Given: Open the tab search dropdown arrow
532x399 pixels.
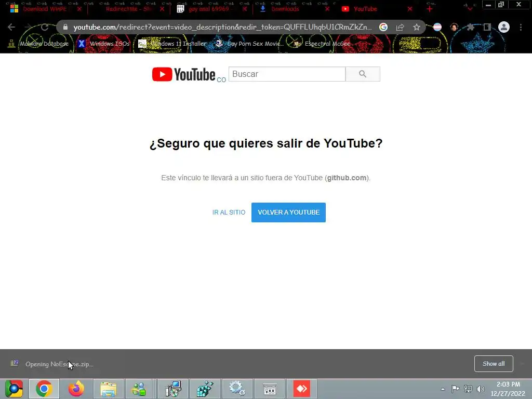Looking at the screenshot, I should [470, 9].
